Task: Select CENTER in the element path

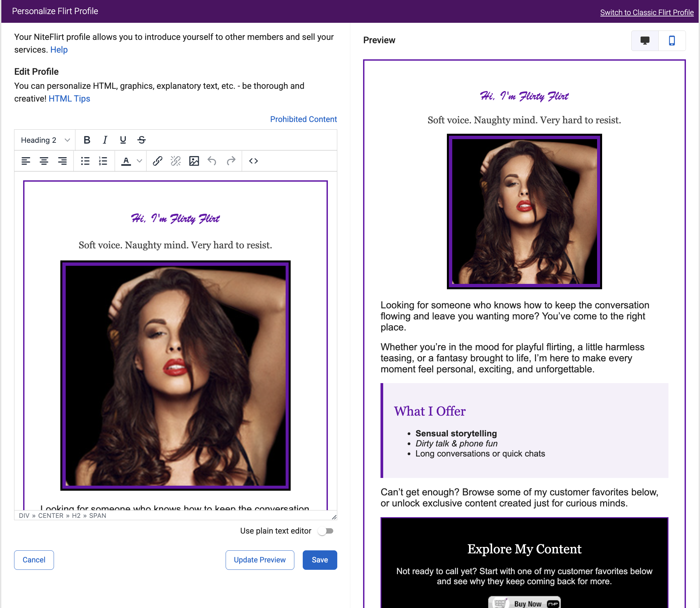Action: coord(51,516)
